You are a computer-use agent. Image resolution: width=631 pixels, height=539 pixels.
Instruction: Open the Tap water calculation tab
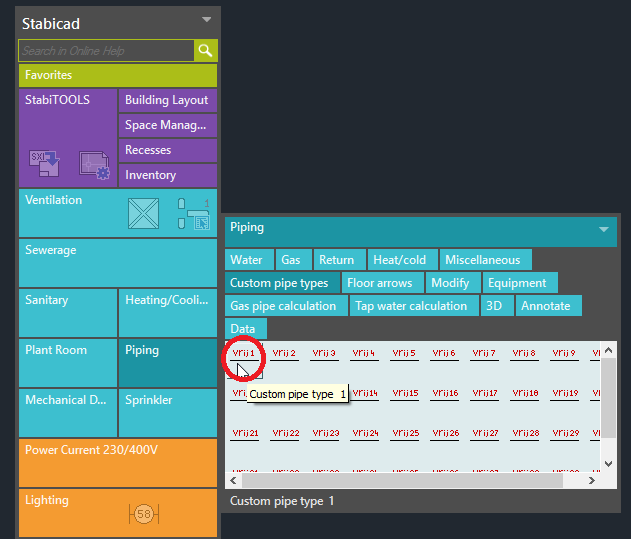click(x=414, y=306)
